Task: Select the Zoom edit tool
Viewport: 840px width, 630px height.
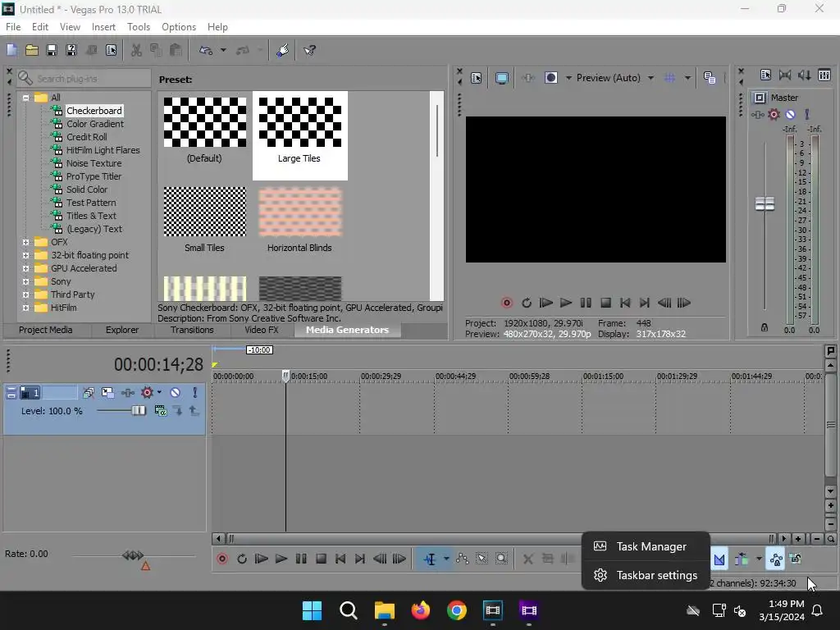Action: (x=501, y=559)
